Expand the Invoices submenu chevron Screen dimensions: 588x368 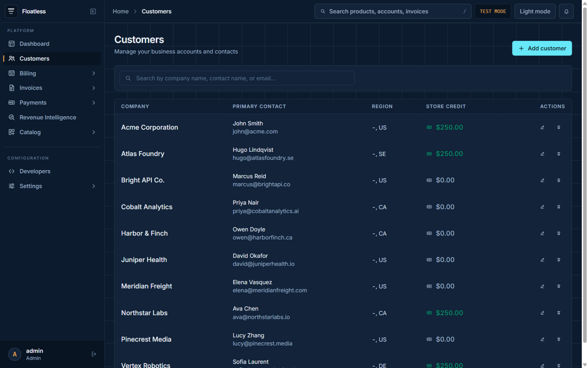(94, 88)
